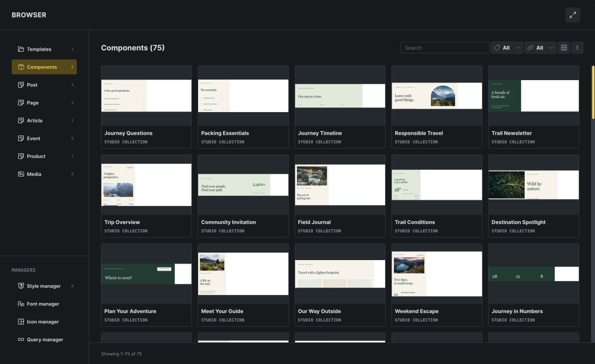The height and width of the screenshot is (364, 595).
Task: Toggle the grid view layout icon
Action: coord(564,48)
